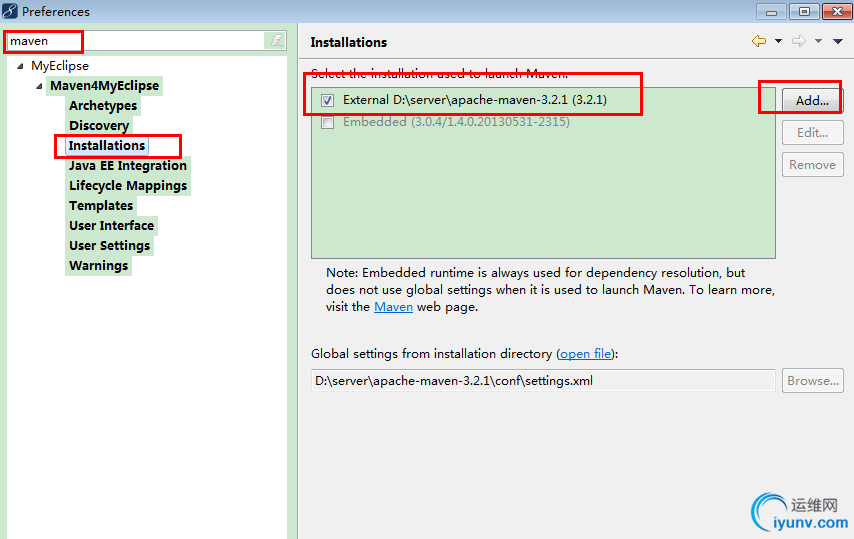Toggle Embedded Maven installation checkbox

(x=327, y=122)
